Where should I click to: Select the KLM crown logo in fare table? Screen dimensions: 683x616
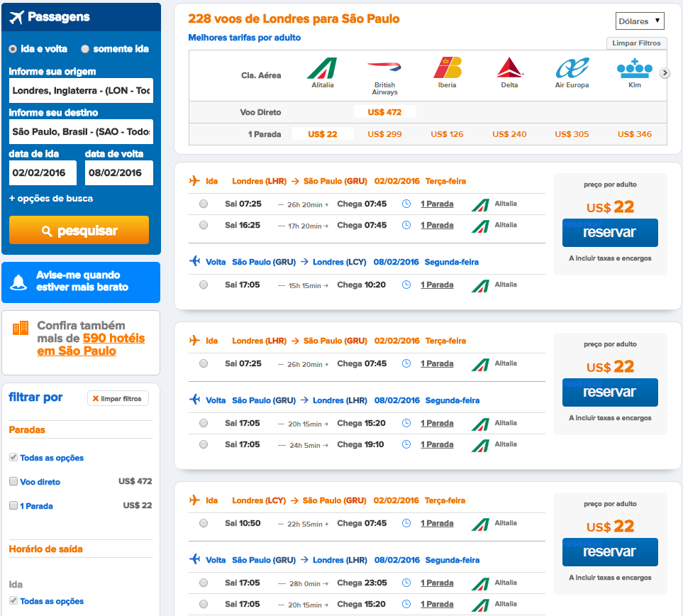[635, 69]
